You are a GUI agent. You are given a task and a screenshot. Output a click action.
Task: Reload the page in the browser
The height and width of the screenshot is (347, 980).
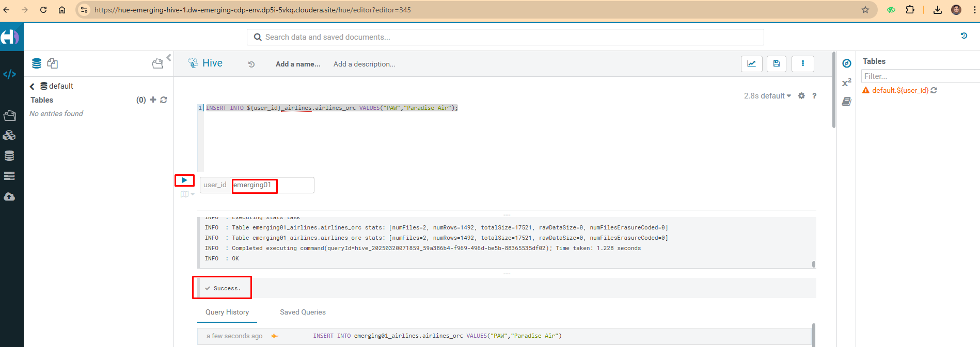[x=43, y=10]
